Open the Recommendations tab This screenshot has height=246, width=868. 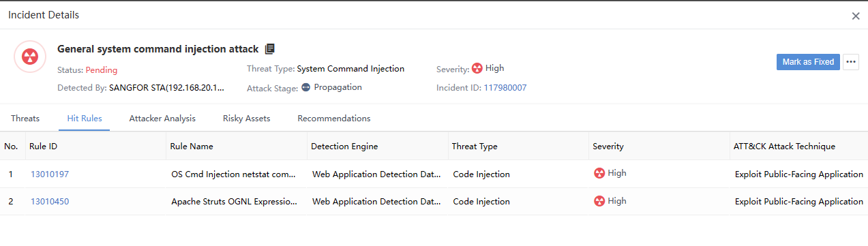click(x=334, y=119)
